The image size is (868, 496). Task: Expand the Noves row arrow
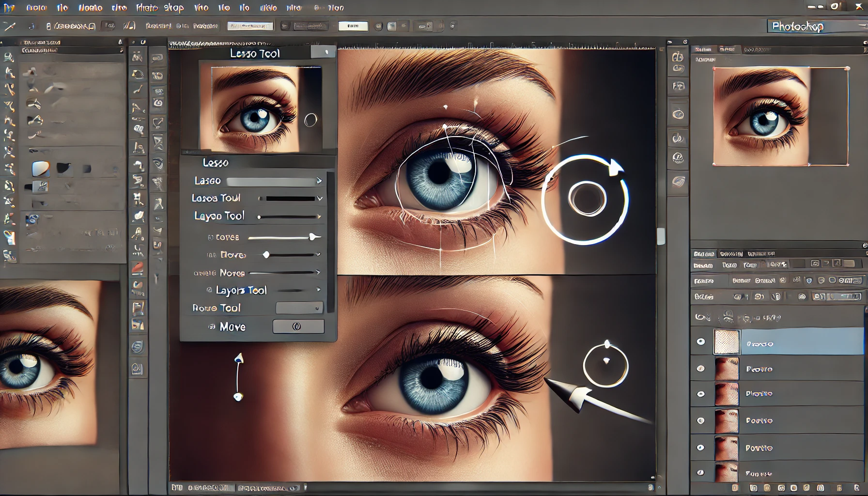(x=318, y=272)
